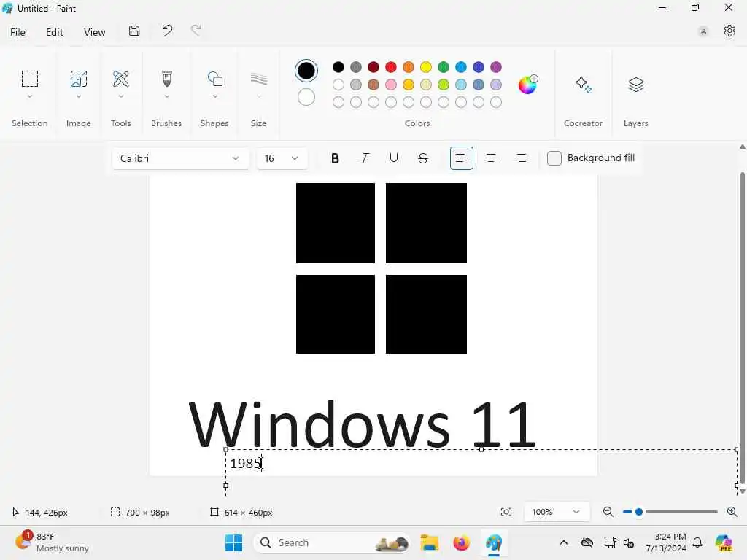Open Copilot preview in the taskbar
This screenshot has width=747, height=560.
(724, 542)
